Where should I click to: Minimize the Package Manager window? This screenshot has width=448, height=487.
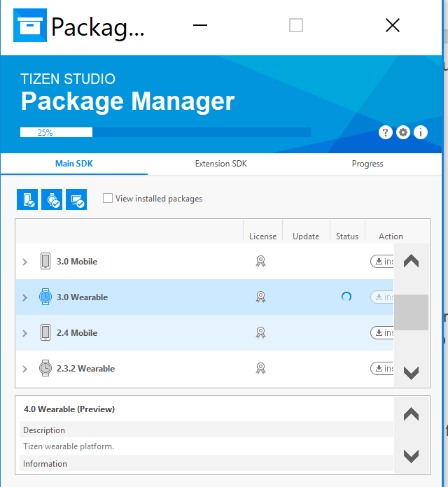tap(200, 25)
